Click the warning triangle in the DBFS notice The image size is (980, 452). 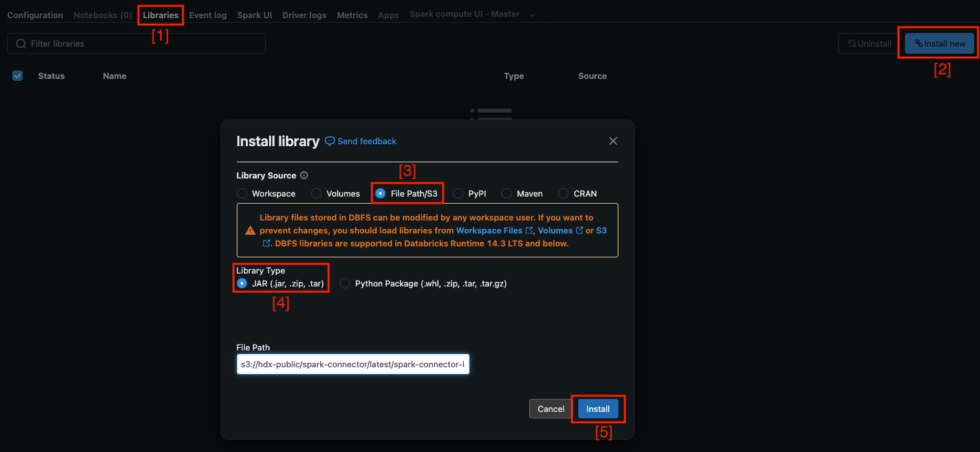click(248, 230)
